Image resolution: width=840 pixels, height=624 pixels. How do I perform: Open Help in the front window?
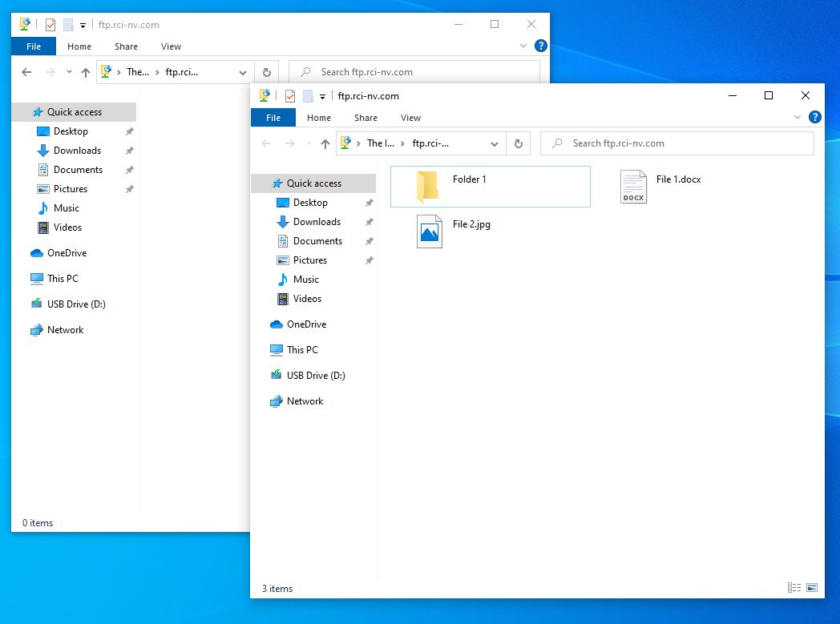click(x=815, y=117)
